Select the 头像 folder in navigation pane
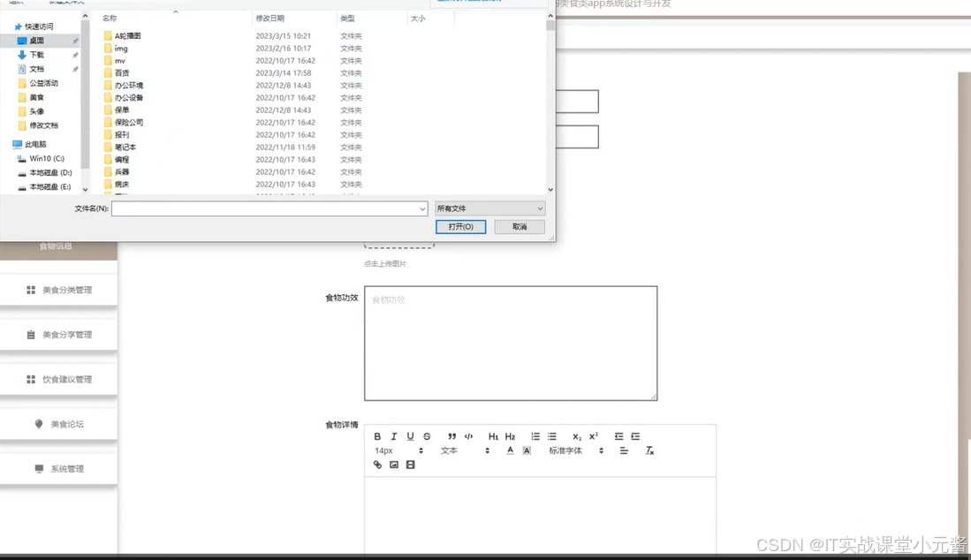971x560 pixels. point(36,111)
